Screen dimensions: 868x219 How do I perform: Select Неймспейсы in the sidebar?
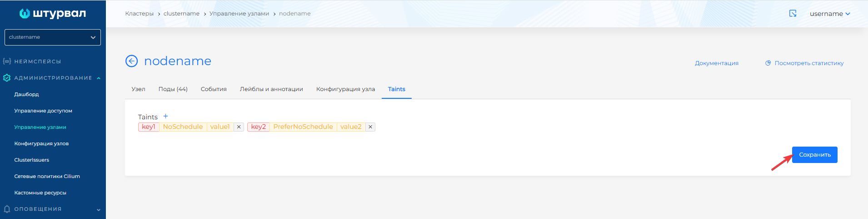(x=37, y=61)
